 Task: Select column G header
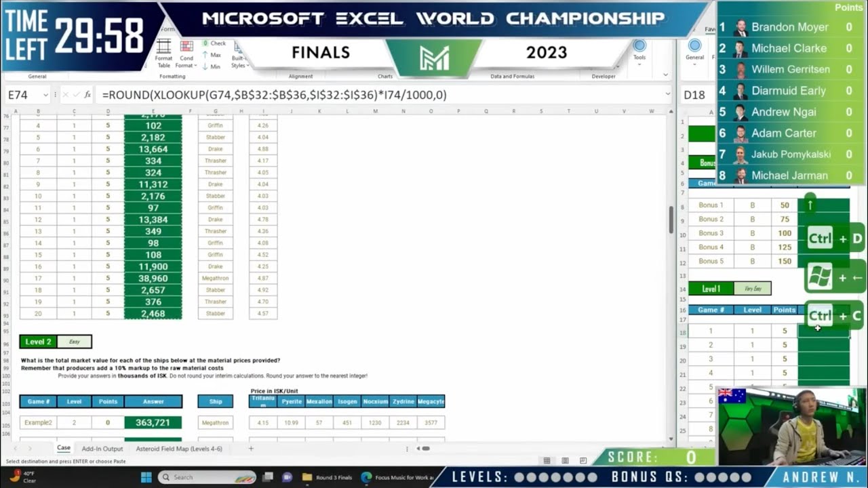point(215,111)
